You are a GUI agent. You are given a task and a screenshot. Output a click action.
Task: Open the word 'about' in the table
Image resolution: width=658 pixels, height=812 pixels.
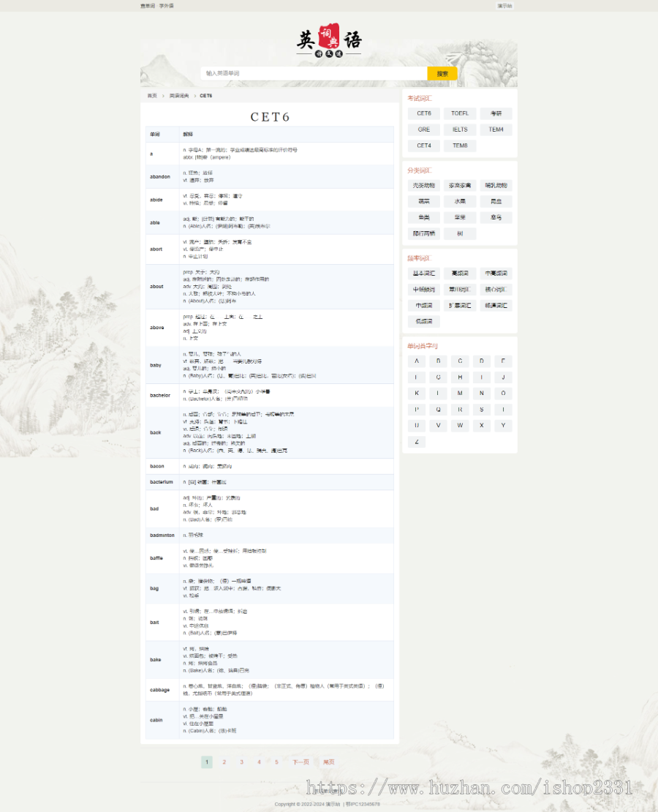(x=157, y=286)
